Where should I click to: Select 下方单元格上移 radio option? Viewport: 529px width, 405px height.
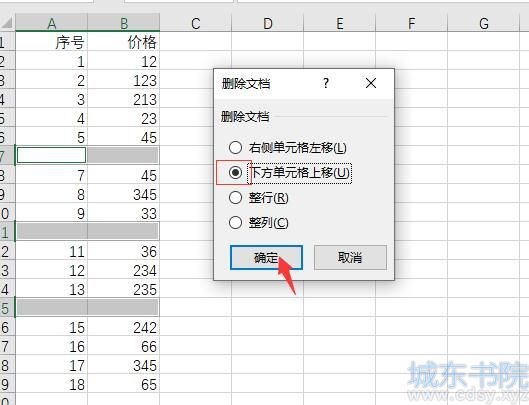pos(235,172)
